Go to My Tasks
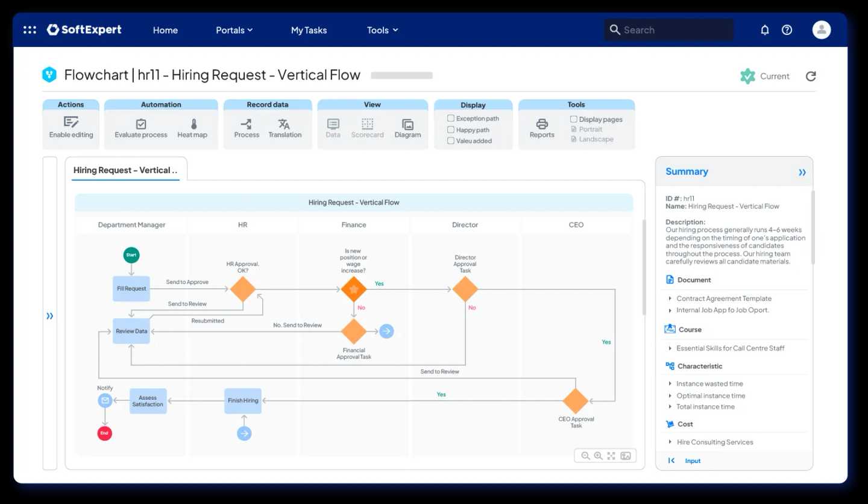This screenshot has height=504, width=868. point(309,30)
